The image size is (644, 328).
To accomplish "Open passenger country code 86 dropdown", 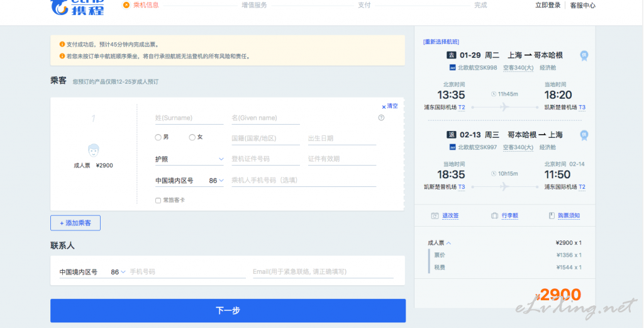I will point(216,181).
